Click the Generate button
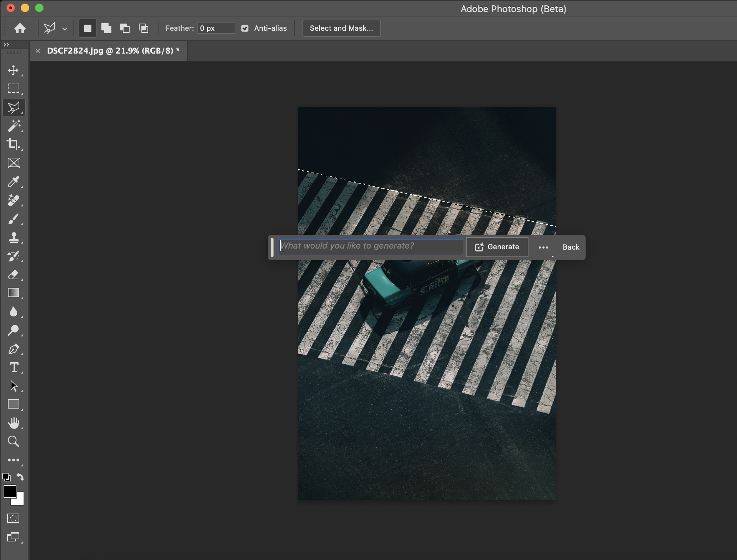 [x=497, y=247]
